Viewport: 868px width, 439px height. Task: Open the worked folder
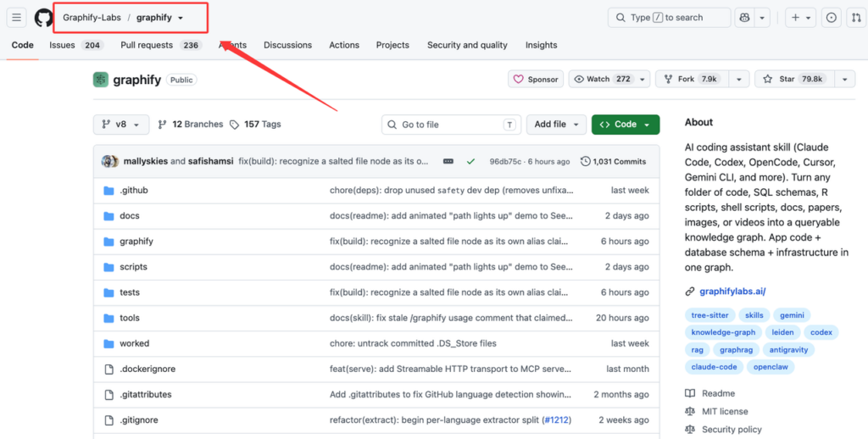tap(135, 343)
